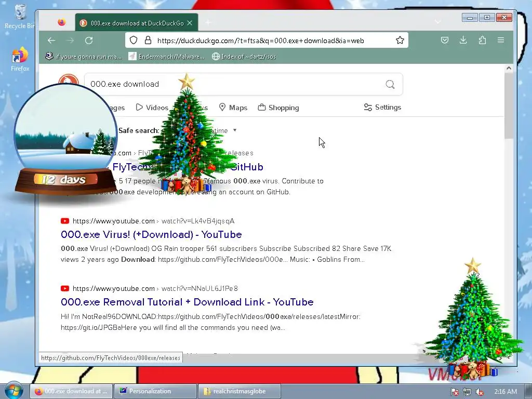Screen dimensions: 532x399
Task: Open Firefox hamburger application menu
Action: [x=501, y=40]
